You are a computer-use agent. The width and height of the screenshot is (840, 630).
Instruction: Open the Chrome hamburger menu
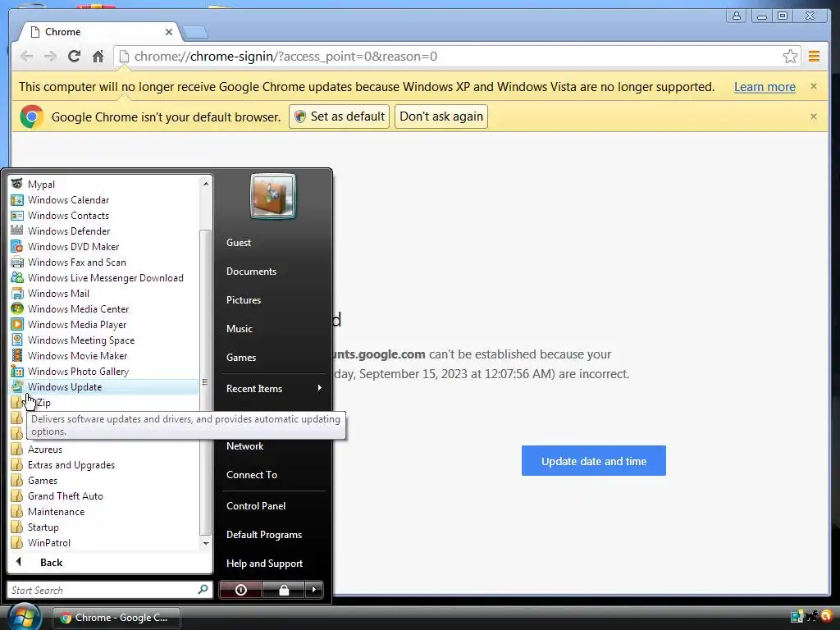(814, 57)
